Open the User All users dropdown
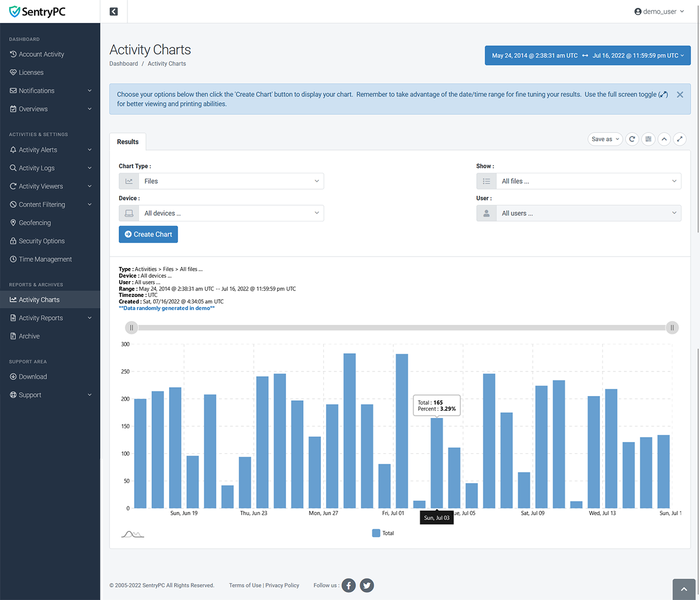The width and height of the screenshot is (700, 600). [x=589, y=213]
